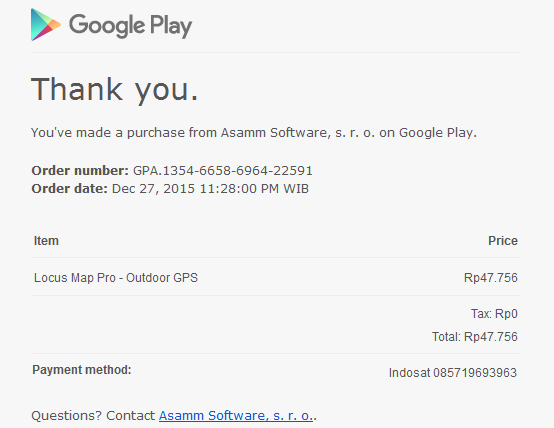Click the 'Item' column header
554x428 pixels.
(x=46, y=241)
